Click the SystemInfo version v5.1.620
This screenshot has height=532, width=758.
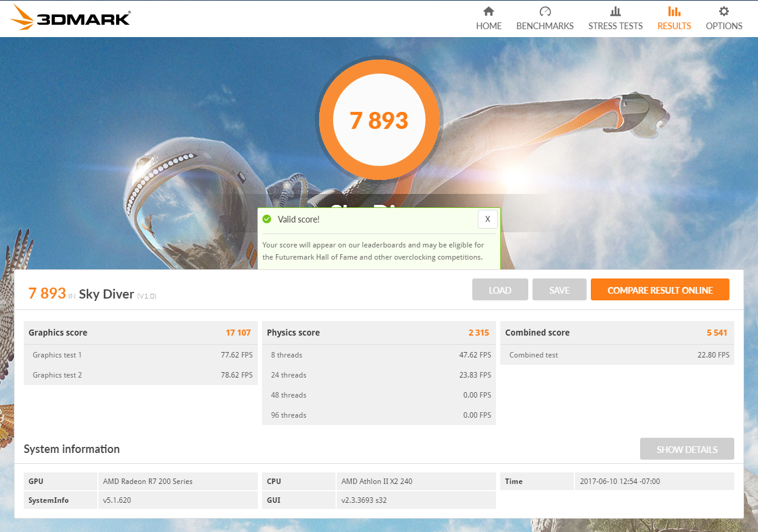(117, 500)
